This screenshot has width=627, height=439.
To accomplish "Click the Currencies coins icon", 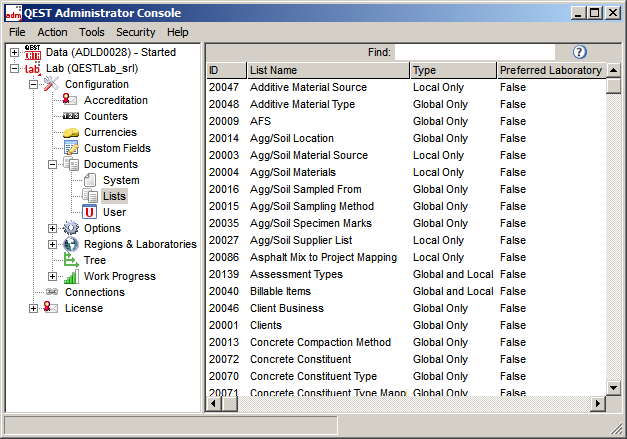I will [71, 132].
